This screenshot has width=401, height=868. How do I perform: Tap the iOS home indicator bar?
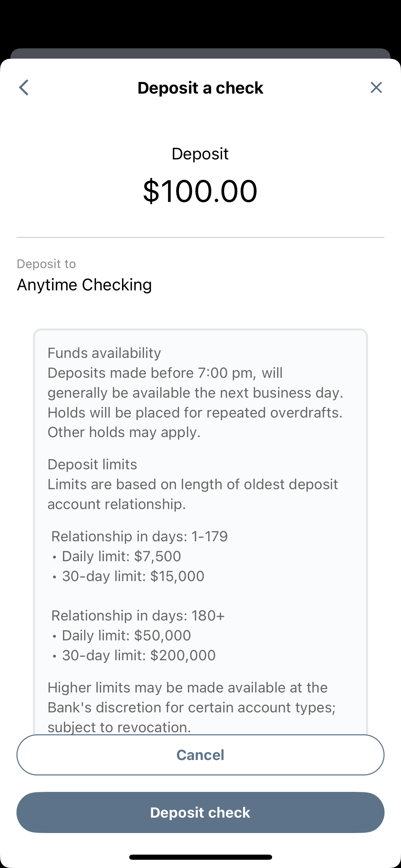pyautogui.click(x=200, y=857)
